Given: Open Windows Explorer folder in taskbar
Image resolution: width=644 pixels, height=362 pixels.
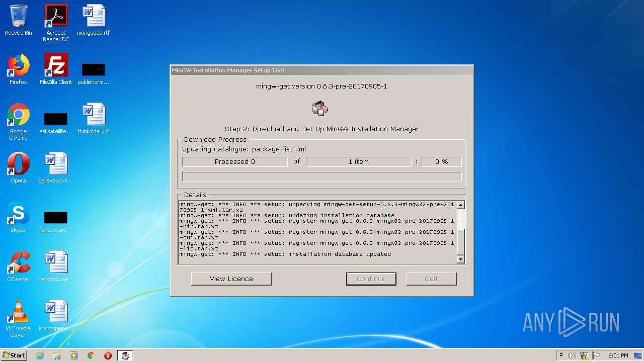Looking at the screenshot, I should pos(57,355).
